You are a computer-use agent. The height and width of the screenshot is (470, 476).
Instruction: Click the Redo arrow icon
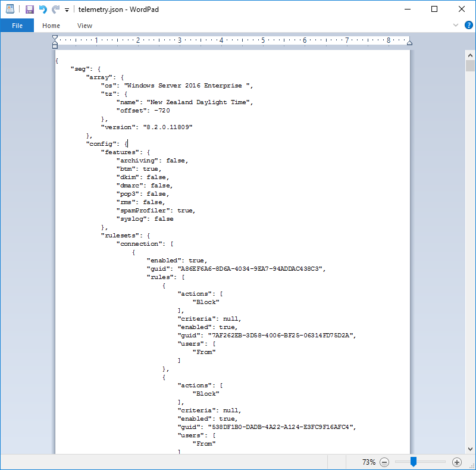click(56, 10)
